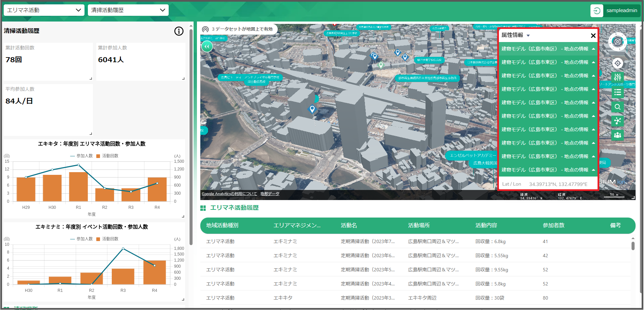Toggle 参加人数 legend in エキキタ chart
644x310 pixels.
click(x=81, y=156)
